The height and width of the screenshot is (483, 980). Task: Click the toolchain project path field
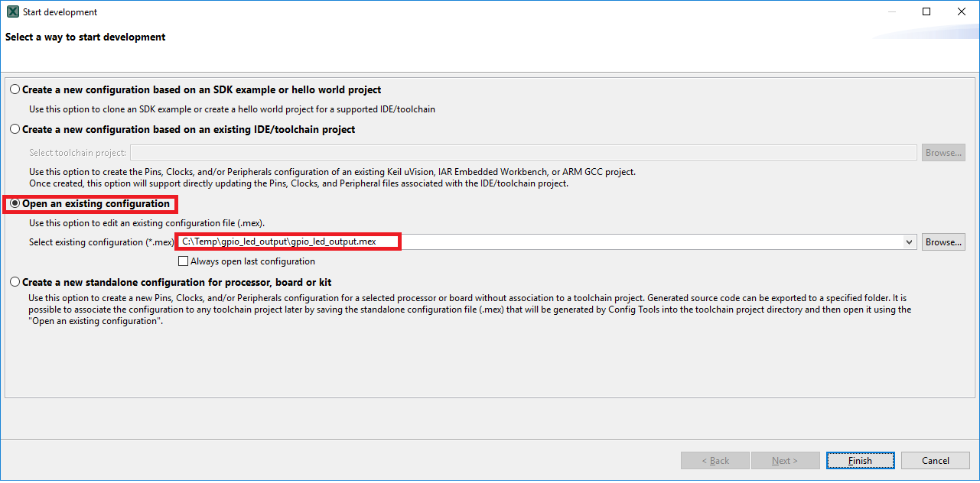tap(523, 153)
